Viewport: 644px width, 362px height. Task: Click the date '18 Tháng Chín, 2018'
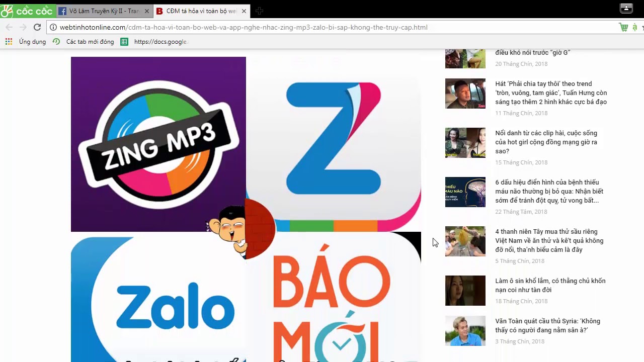pyautogui.click(x=521, y=301)
